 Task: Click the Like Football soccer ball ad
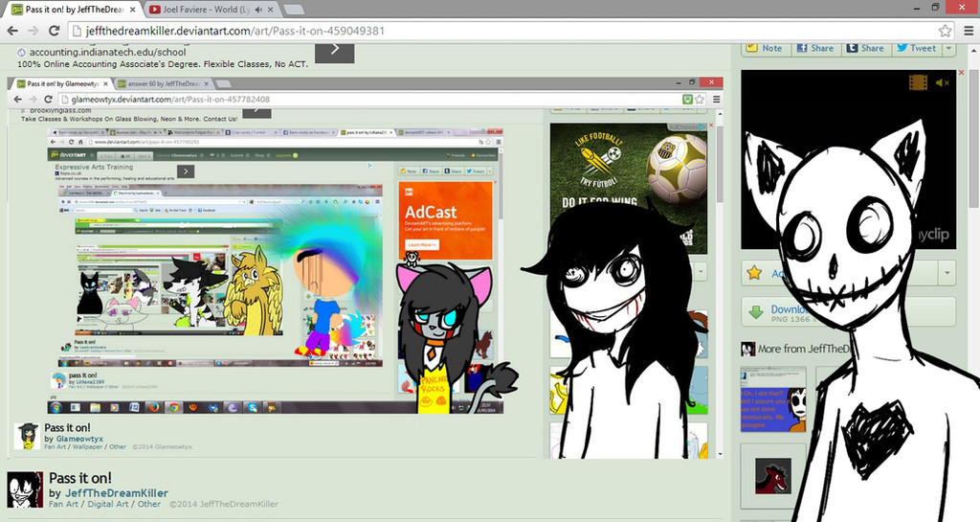point(628,188)
